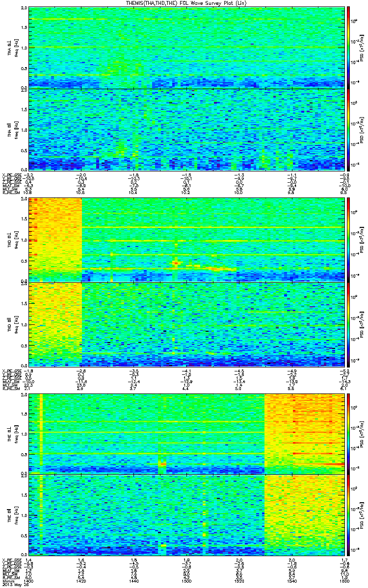Click the X_RE_GSE row label under THA panels
368x588 pixels.
(x=11, y=175)
